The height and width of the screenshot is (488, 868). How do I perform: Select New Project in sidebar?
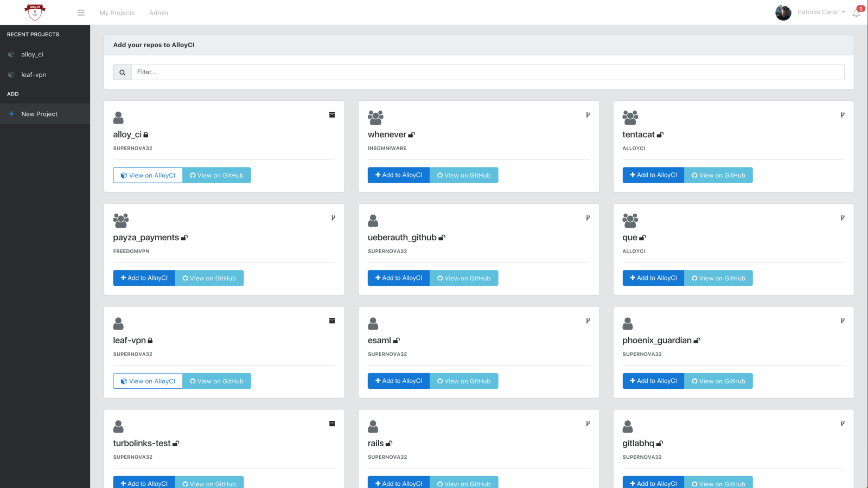coord(39,114)
